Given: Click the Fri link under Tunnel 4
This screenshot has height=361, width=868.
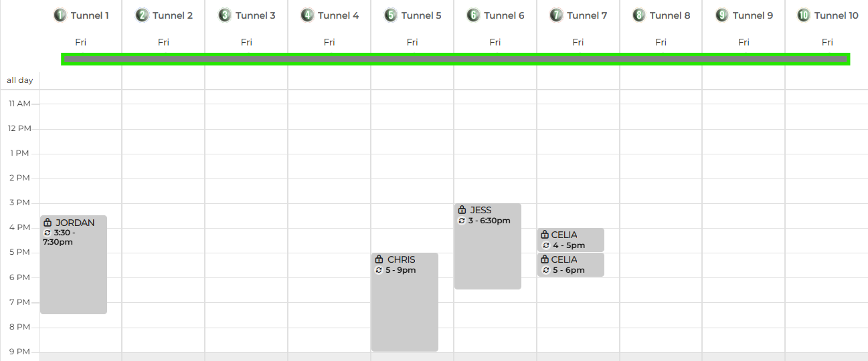Looking at the screenshot, I should pyautogui.click(x=329, y=42).
